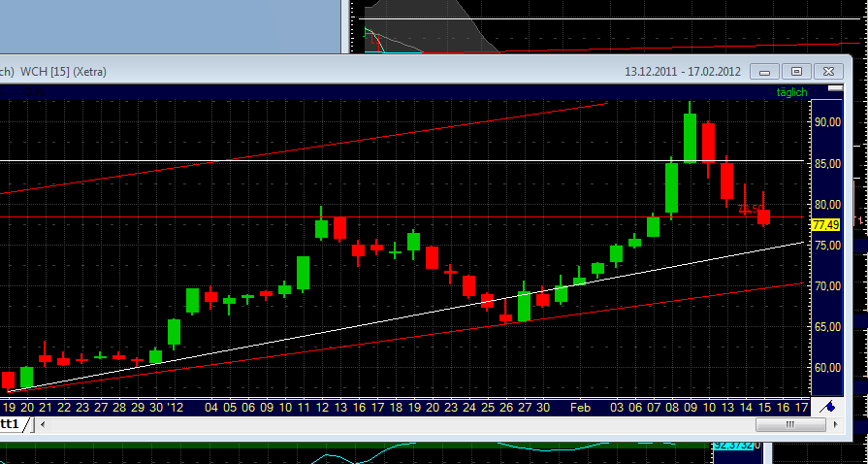This screenshot has width=868, height=464.
Task: Click the täglich interval label
Action: click(x=791, y=92)
